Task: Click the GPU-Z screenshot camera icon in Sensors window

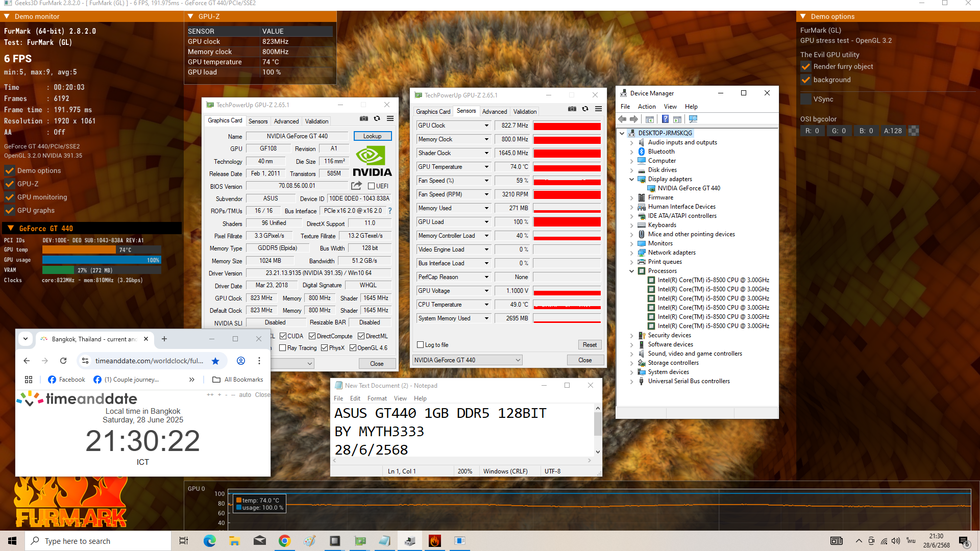Action: point(572,109)
